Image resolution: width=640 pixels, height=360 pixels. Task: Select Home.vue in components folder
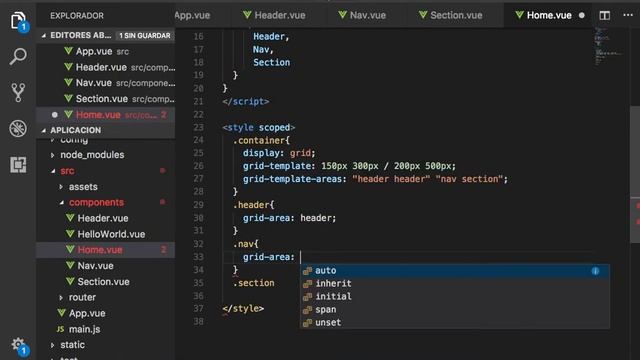pos(106,250)
